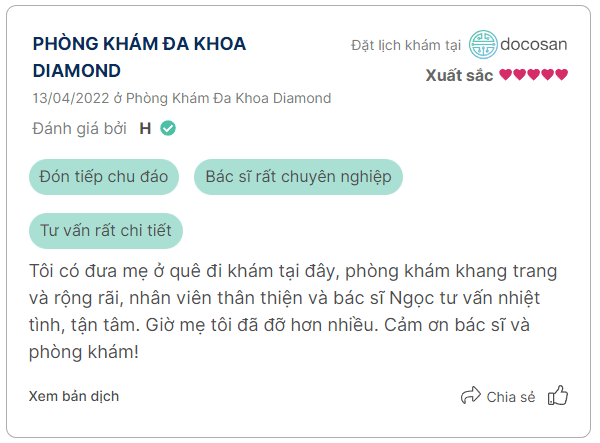
Task: Click the "docosan" brand name text
Action: [535, 45]
